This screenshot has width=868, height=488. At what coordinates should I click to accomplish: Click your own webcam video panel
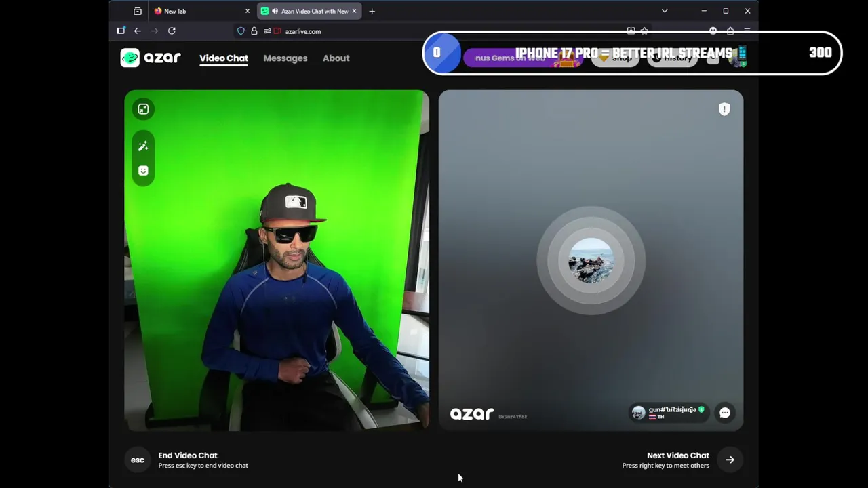click(x=277, y=260)
